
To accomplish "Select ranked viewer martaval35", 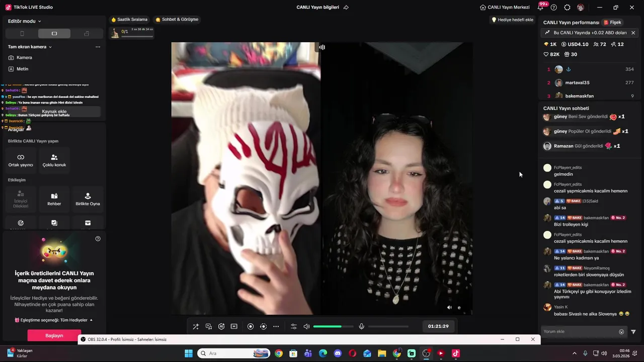I will pyautogui.click(x=591, y=82).
